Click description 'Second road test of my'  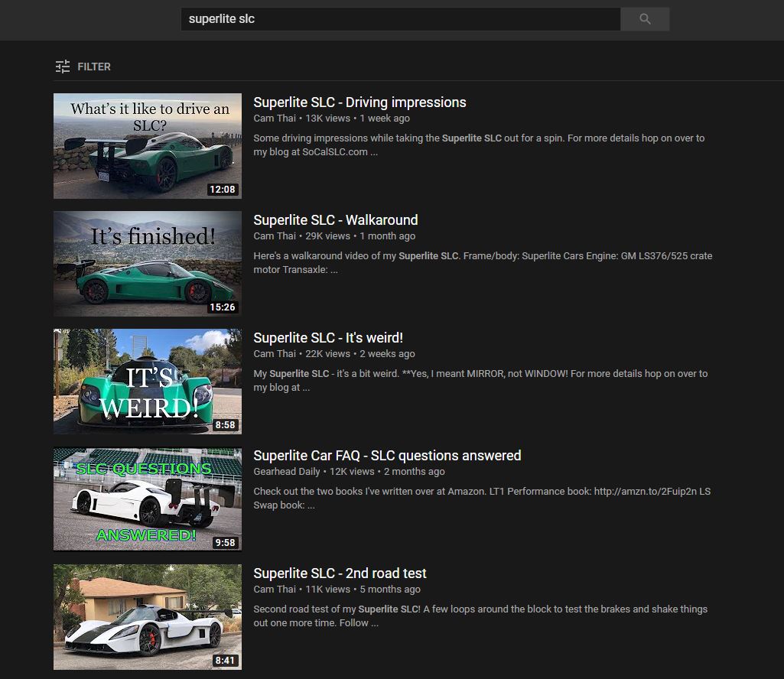(x=480, y=616)
